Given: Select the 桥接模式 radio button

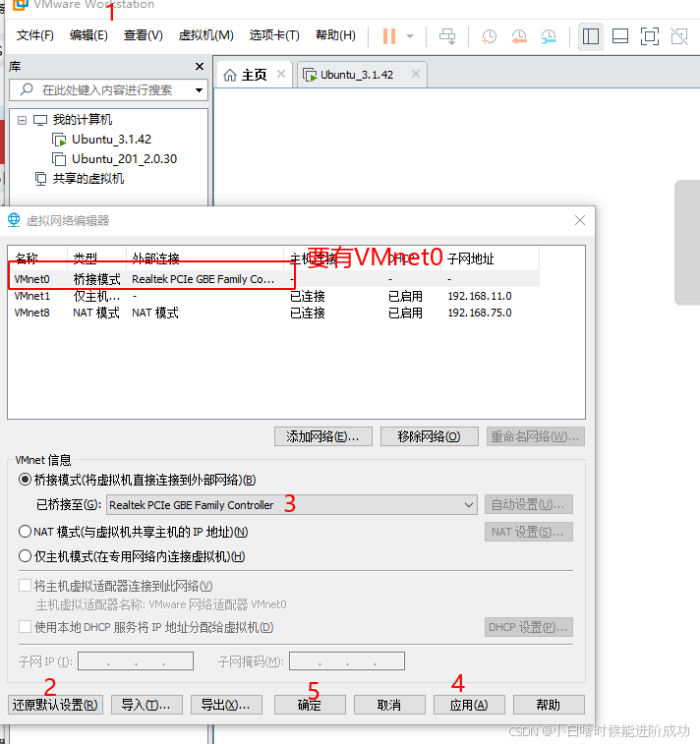Looking at the screenshot, I should (25, 480).
